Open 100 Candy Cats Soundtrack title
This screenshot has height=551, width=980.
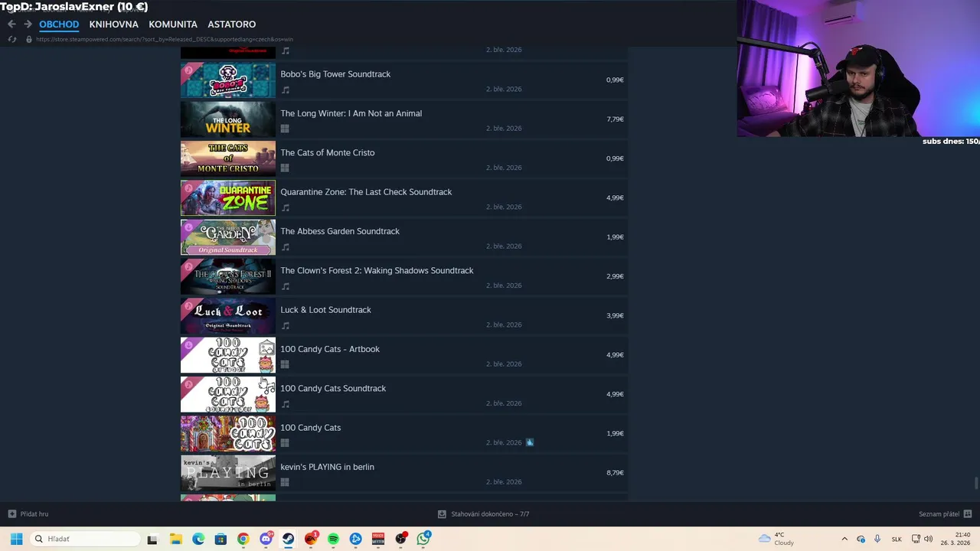pos(333,388)
